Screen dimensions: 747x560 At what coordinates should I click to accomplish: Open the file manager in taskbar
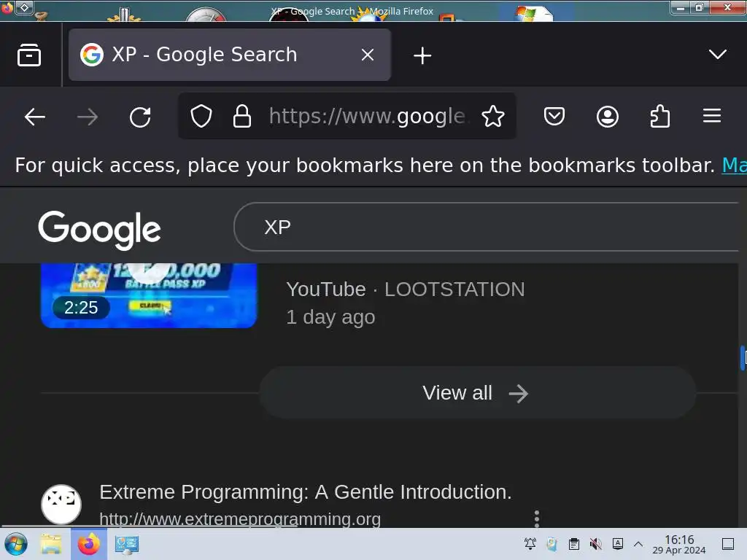pos(51,544)
